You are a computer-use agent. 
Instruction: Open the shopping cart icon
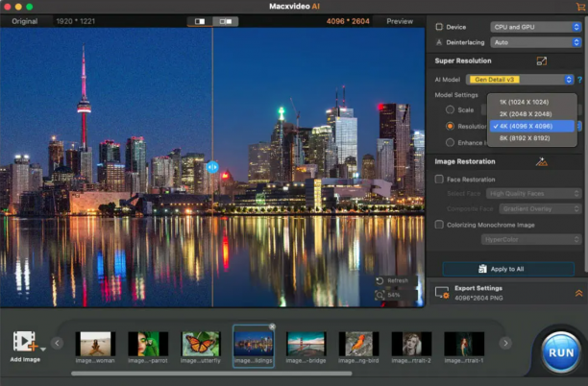pos(580,7)
